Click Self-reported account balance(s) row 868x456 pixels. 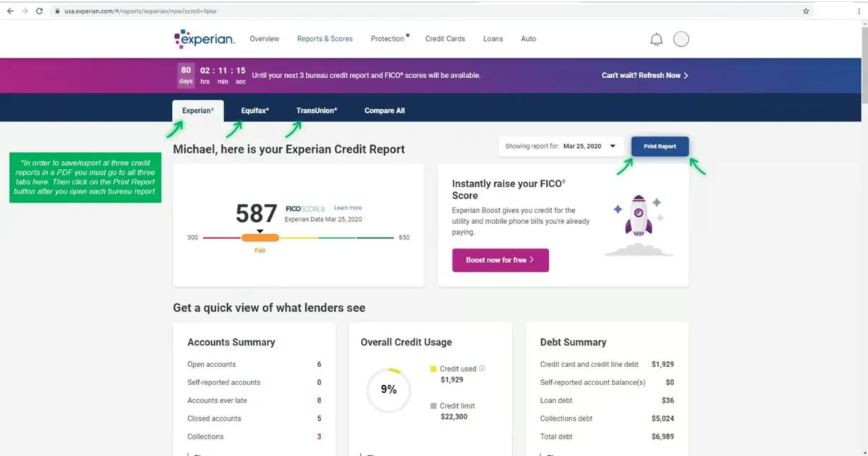(x=607, y=382)
